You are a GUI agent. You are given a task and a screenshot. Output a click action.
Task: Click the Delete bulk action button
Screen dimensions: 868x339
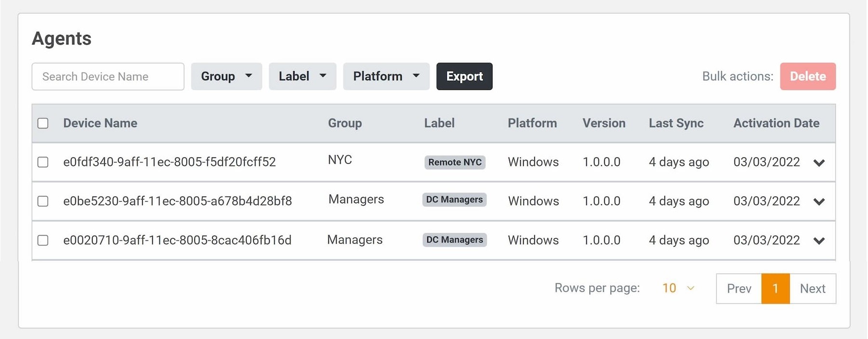pyautogui.click(x=808, y=76)
